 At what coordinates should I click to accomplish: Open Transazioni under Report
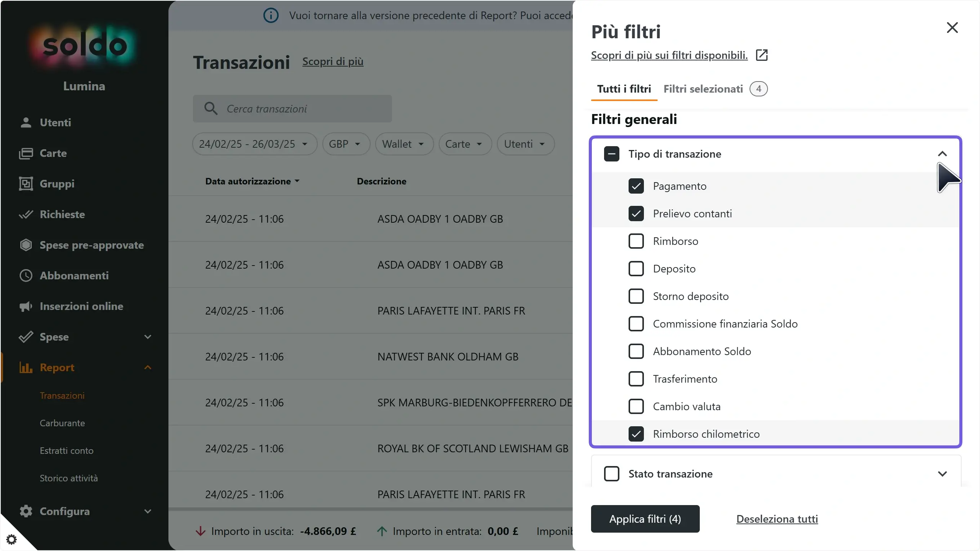[x=62, y=396]
